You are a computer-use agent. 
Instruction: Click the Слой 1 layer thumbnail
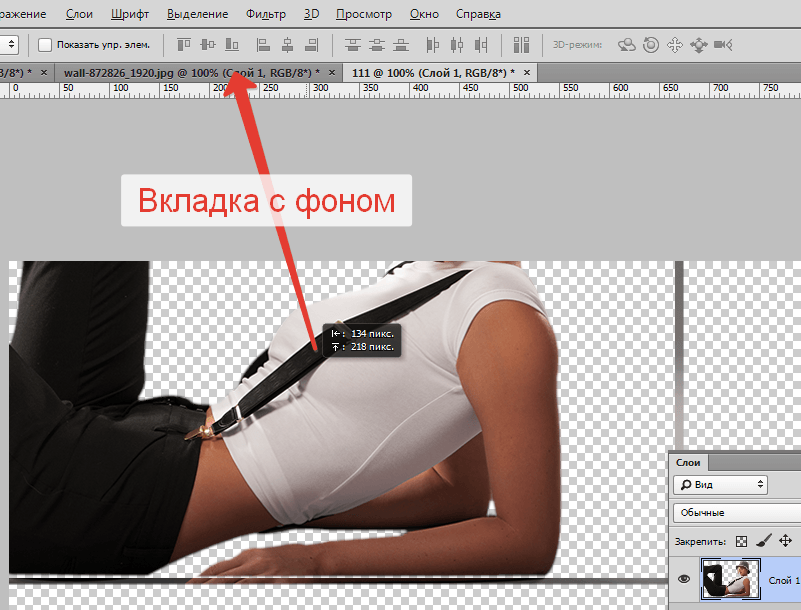point(731,578)
